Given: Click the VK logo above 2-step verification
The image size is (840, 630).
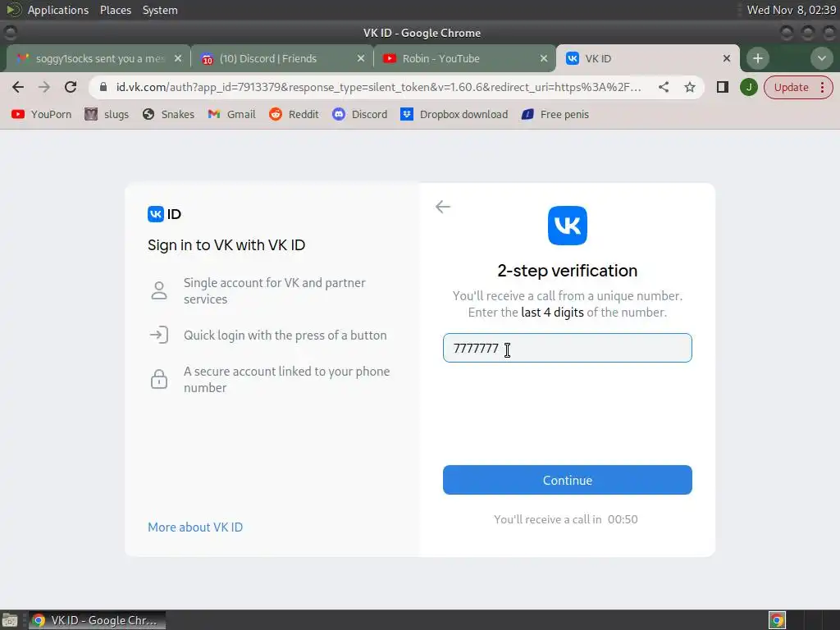Looking at the screenshot, I should coord(568,226).
